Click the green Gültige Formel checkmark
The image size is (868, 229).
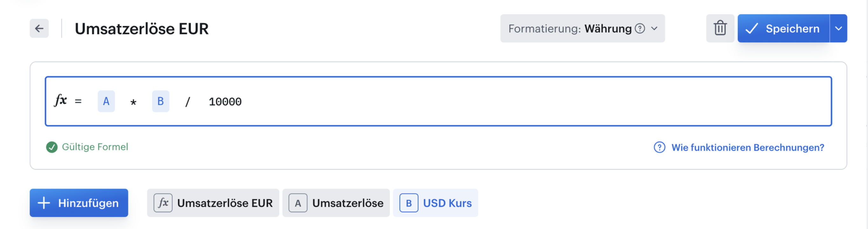pyautogui.click(x=52, y=147)
